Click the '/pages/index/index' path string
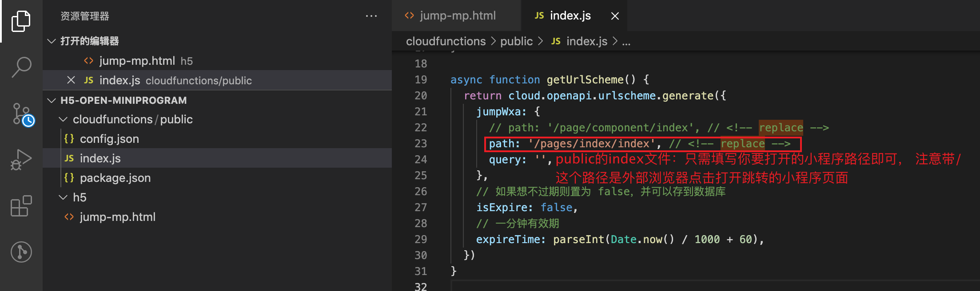The height and width of the screenshot is (291, 980). pyautogui.click(x=592, y=143)
